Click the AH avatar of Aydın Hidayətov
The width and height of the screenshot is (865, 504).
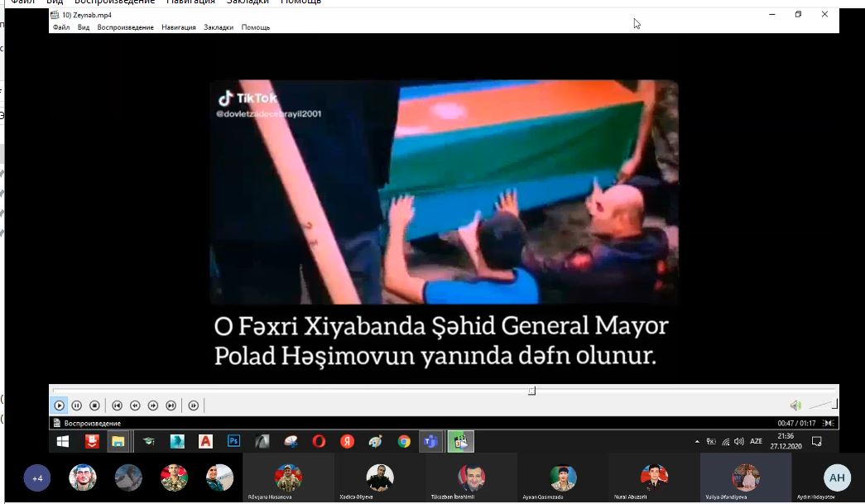tap(837, 478)
